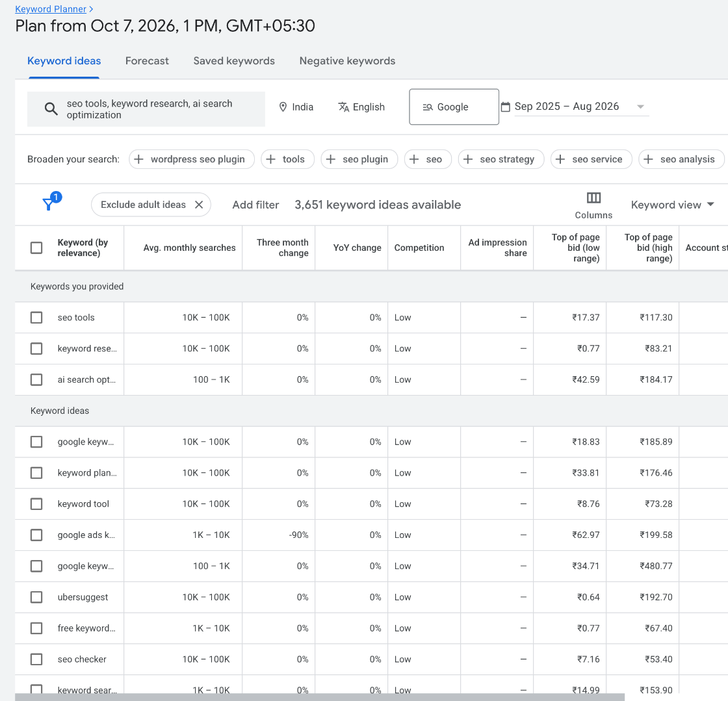Sort by Avg. monthly searches column
728x701 pixels.
pyautogui.click(x=189, y=248)
